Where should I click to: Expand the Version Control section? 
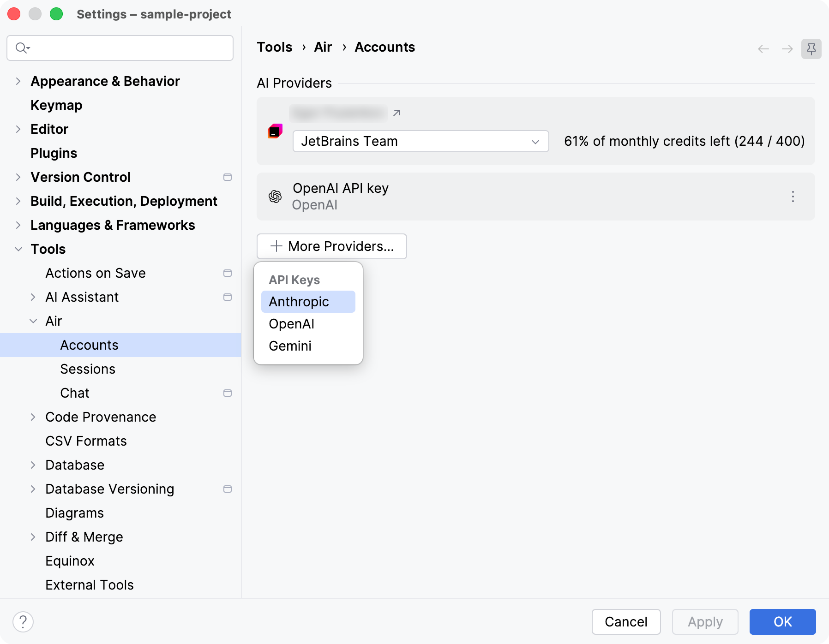pos(18,177)
